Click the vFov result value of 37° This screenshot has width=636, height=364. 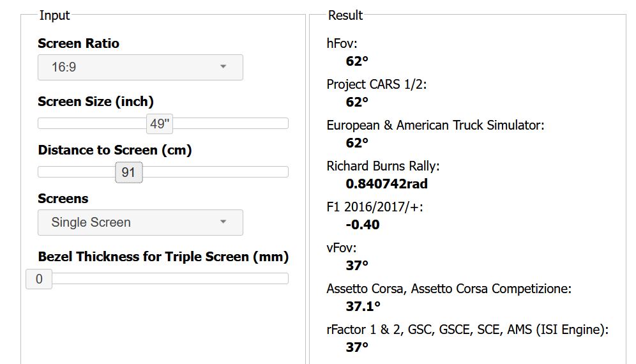pos(357,266)
